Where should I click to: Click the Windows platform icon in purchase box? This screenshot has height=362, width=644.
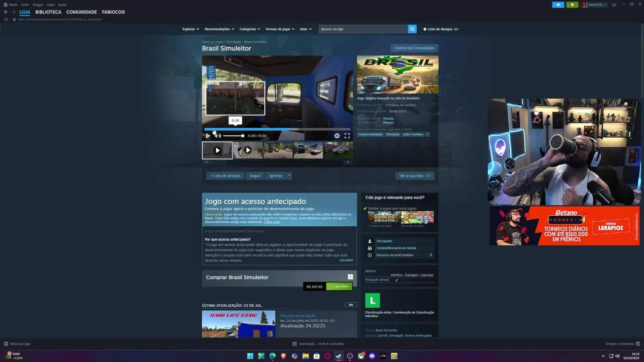coord(350,277)
